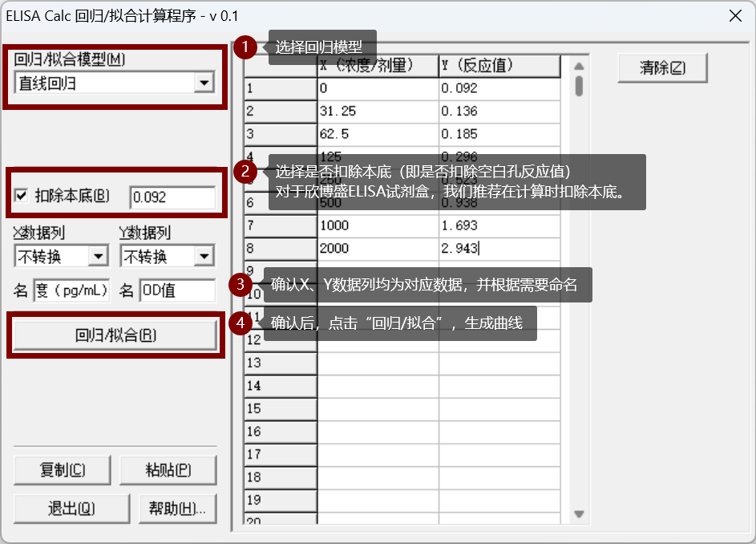
Task: Open help via the 帮助(H) button
Action: (x=176, y=509)
